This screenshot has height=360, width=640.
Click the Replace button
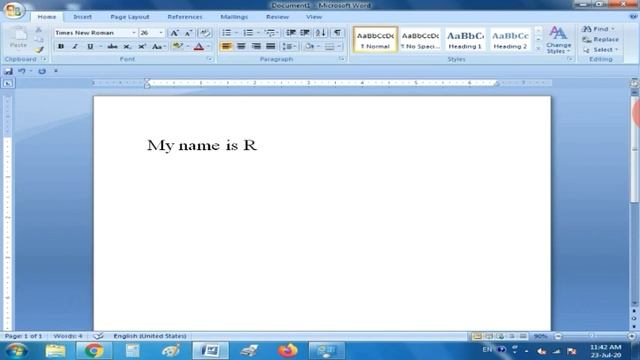point(600,40)
